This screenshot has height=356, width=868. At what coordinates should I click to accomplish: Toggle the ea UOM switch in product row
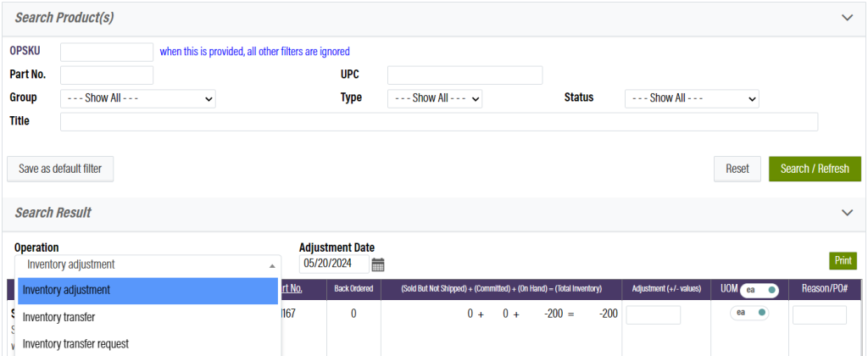tap(749, 313)
